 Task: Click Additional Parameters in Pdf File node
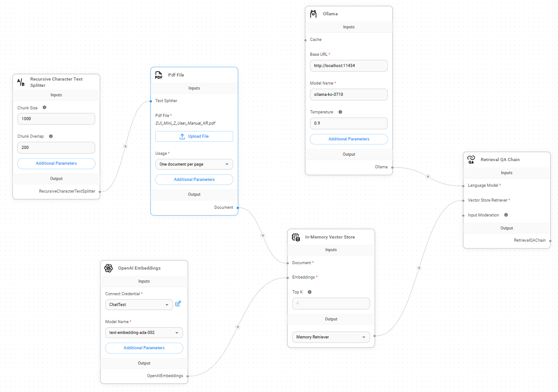(194, 180)
